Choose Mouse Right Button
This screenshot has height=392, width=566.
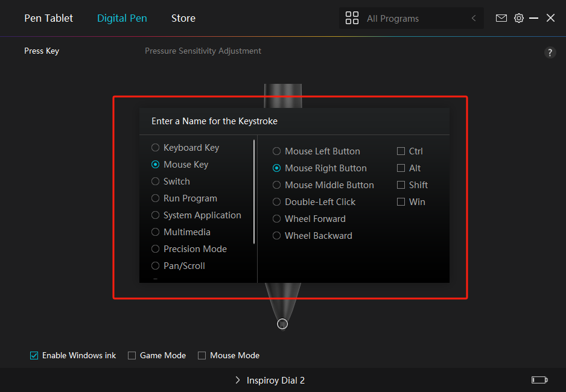coord(276,168)
